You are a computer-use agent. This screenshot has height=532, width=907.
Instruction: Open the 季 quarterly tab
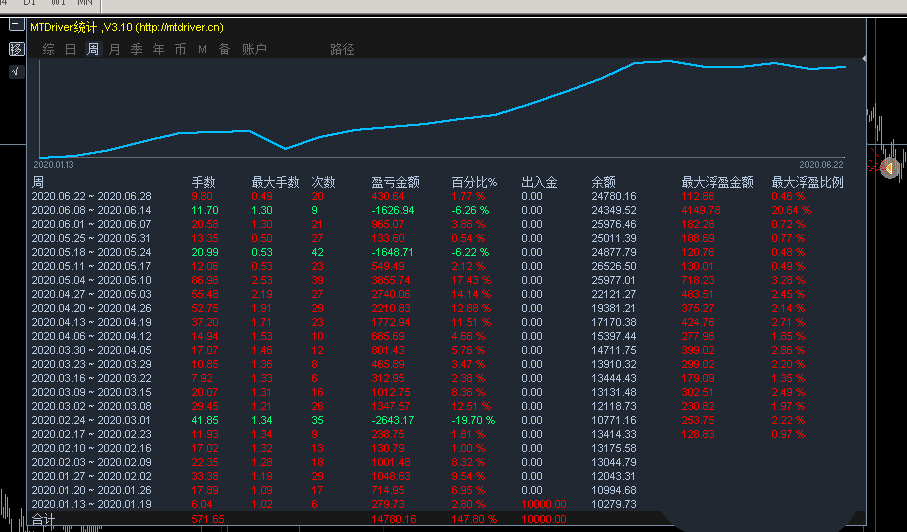tap(137, 49)
